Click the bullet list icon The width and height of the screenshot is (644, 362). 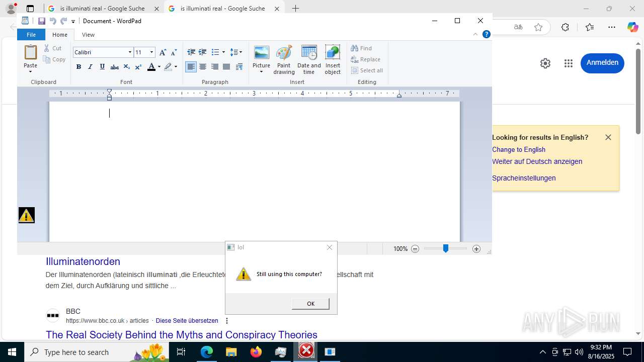tap(215, 52)
